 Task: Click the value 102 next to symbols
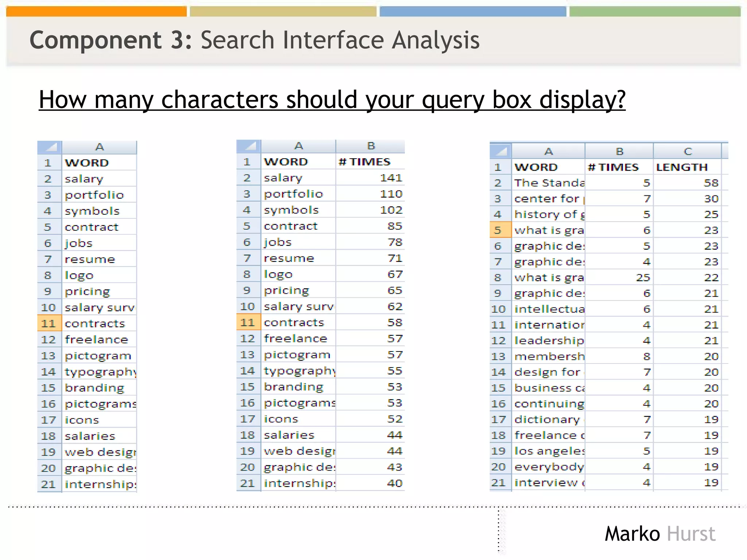pyautogui.click(x=370, y=210)
